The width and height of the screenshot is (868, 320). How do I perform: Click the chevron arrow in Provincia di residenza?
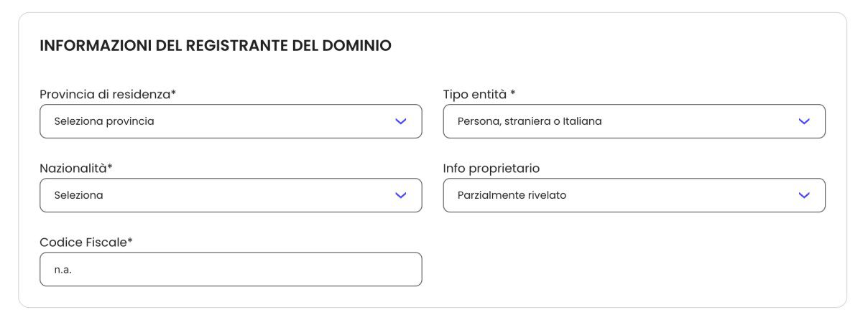(x=401, y=121)
